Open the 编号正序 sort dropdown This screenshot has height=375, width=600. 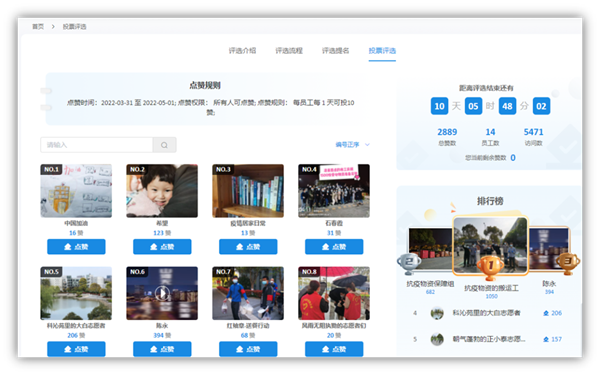[x=352, y=145]
